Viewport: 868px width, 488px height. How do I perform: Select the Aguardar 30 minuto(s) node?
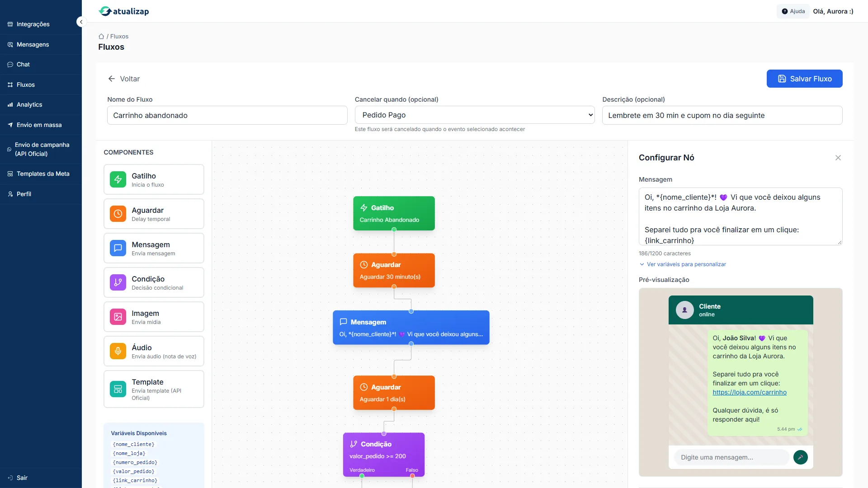point(394,270)
